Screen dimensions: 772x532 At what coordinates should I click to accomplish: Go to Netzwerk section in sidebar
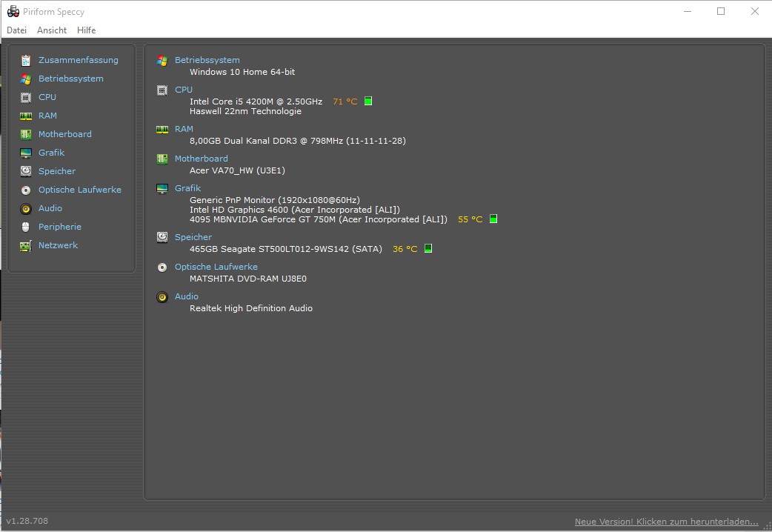coord(58,245)
